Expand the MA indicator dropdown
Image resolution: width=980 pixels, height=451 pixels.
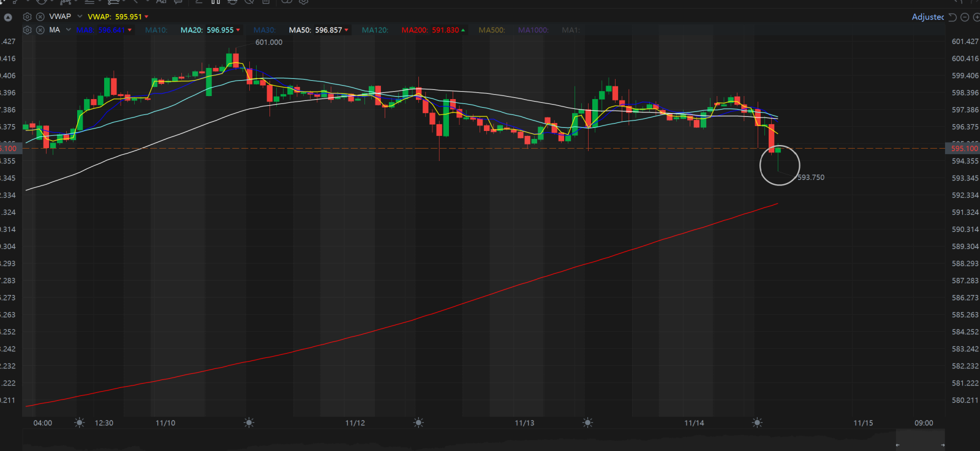(68, 30)
